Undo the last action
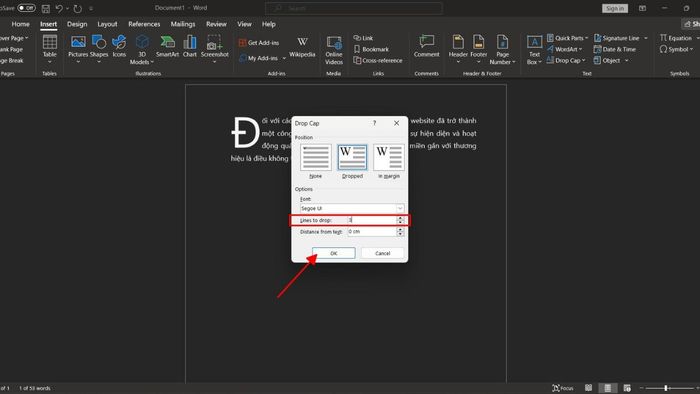700x394 pixels. coord(59,8)
